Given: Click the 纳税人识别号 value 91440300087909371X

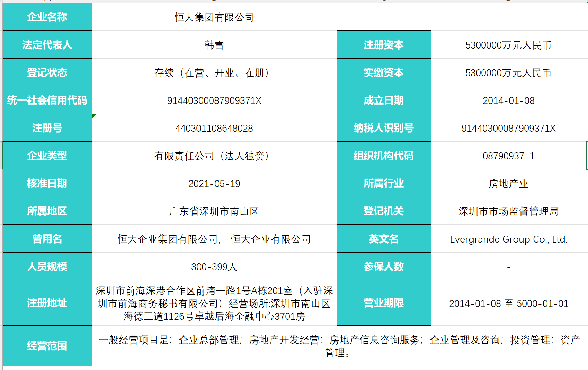Looking at the screenshot, I should pyautogui.click(x=509, y=128).
